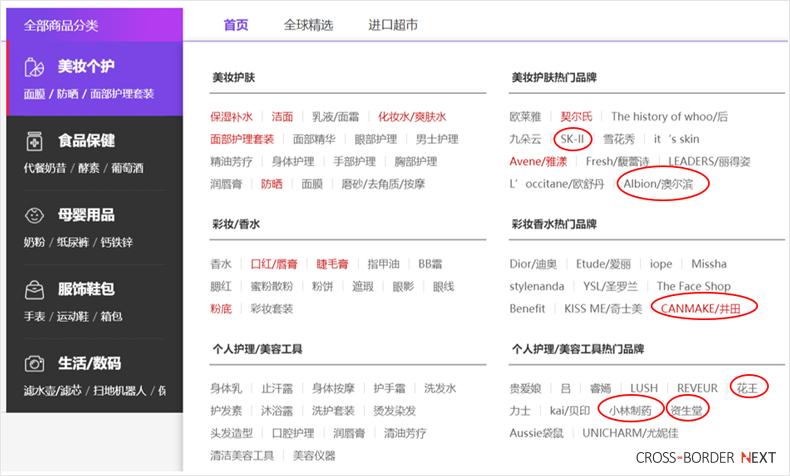Open the Avene/雅漾 brand link
Viewport: 790px width, 476px height.
[x=538, y=162]
